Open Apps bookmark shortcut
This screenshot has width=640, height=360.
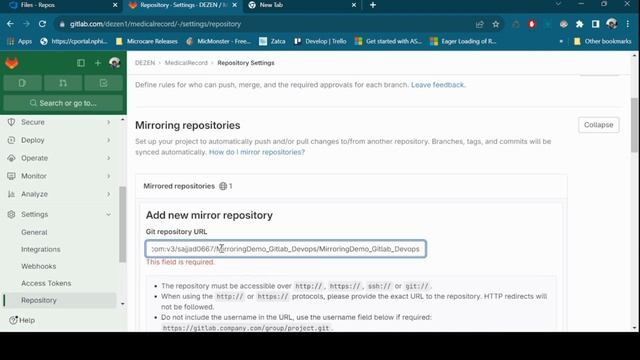[x=20, y=41]
